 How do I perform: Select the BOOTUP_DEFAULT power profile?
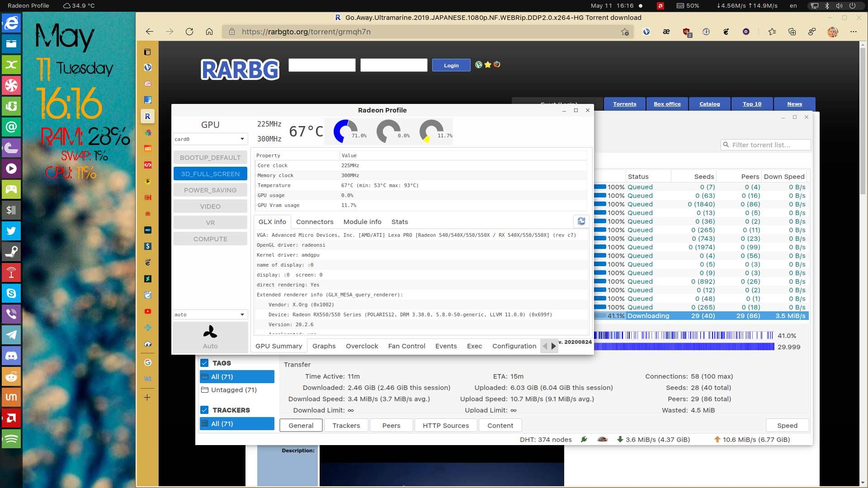[x=210, y=158]
